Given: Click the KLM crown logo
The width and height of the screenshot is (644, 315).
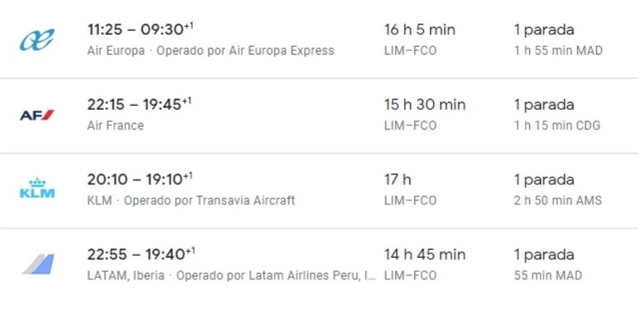Looking at the screenshot, I should tap(36, 188).
